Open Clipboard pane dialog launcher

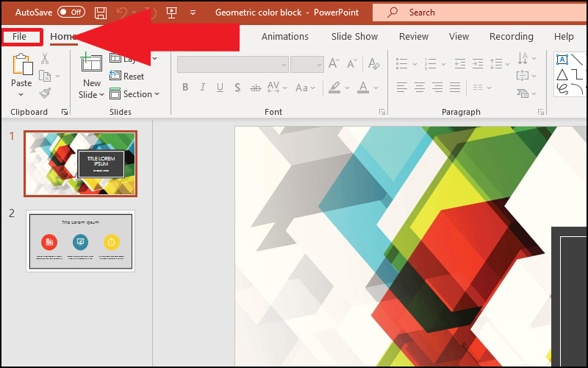pos(65,112)
